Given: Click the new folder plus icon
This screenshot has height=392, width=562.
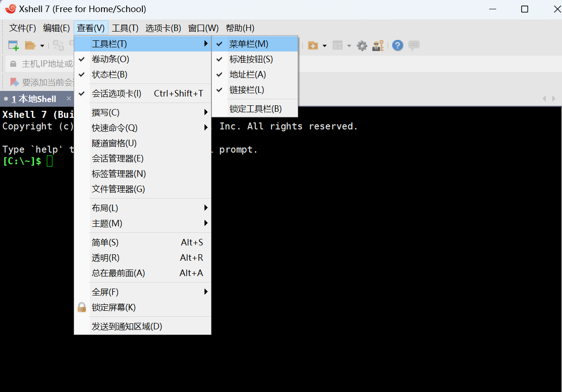Looking at the screenshot, I should point(313,45).
